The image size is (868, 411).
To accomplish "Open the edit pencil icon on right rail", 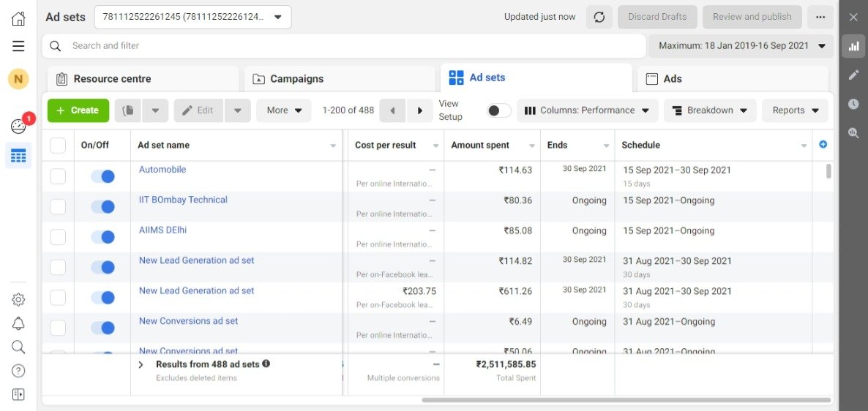I will click(853, 75).
